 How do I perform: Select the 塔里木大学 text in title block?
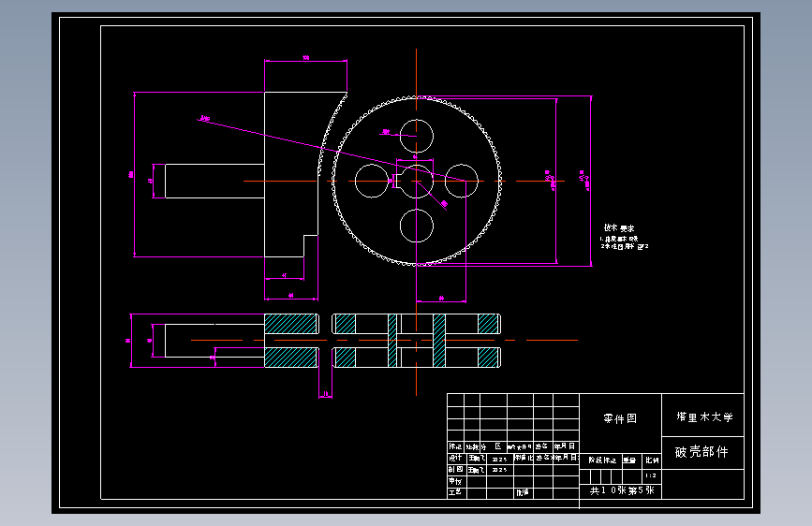click(704, 416)
